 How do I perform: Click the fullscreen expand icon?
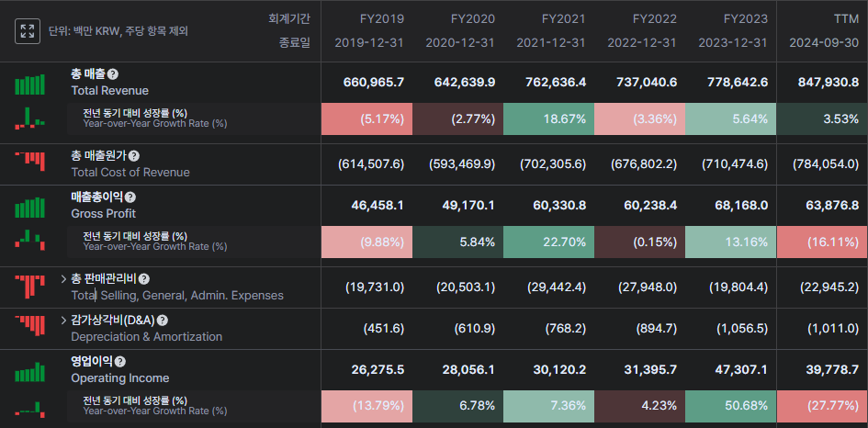tap(28, 31)
